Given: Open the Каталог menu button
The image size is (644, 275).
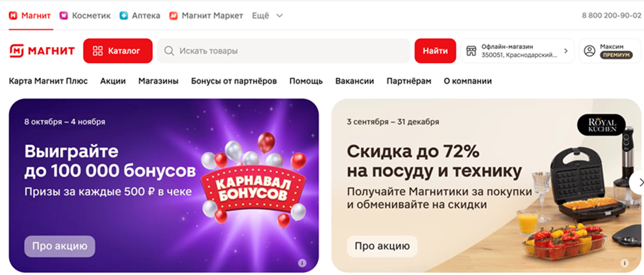Looking at the screenshot, I should [118, 51].
